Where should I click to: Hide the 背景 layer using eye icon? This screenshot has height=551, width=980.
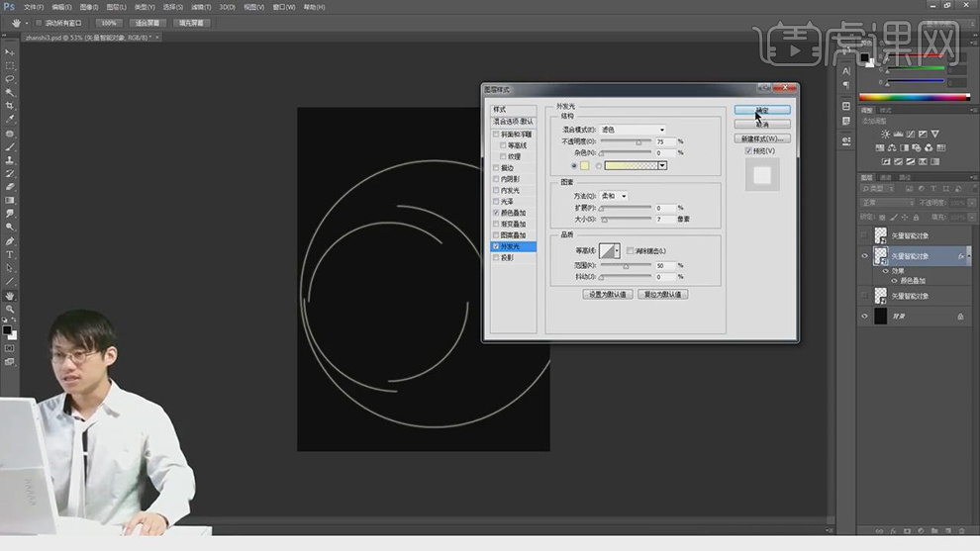click(x=865, y=316)
